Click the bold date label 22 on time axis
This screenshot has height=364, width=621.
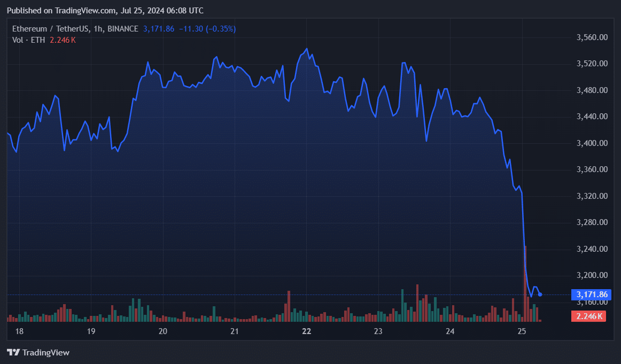[x=307, y=331]
